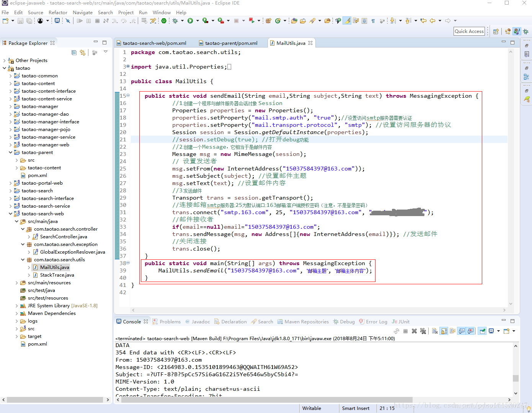The image size is (532, 413).
Task: Click Collapse All in Package Explorer
Action: [x=74, y=52]
